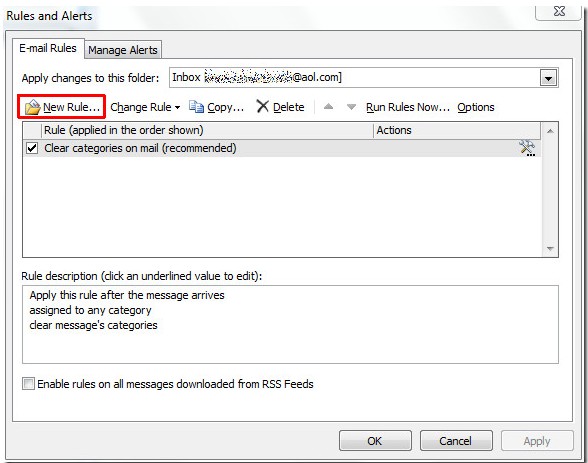Click the rule actions tools icon
The height and width of the screenshot is (463, 588).
[527, 148]
